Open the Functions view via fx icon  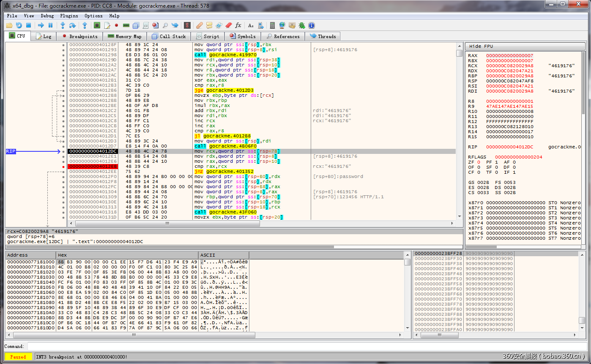pyautogui.click(x=238, y=25)
